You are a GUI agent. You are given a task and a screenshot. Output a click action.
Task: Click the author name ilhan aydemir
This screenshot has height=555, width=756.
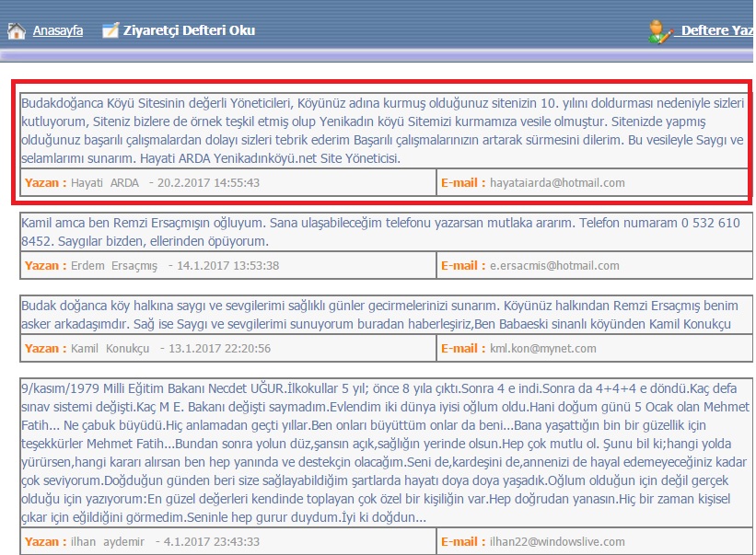tap(107, 542)
